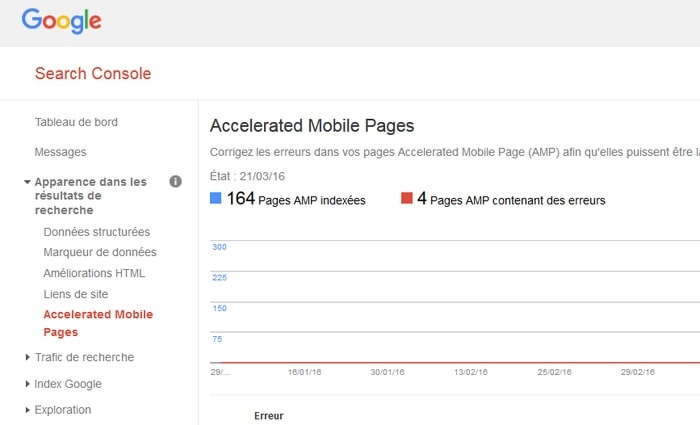The height and width of the screenshot is (425, 700).
Task: Open Améliorations HTML
Action: click(94, 273)
